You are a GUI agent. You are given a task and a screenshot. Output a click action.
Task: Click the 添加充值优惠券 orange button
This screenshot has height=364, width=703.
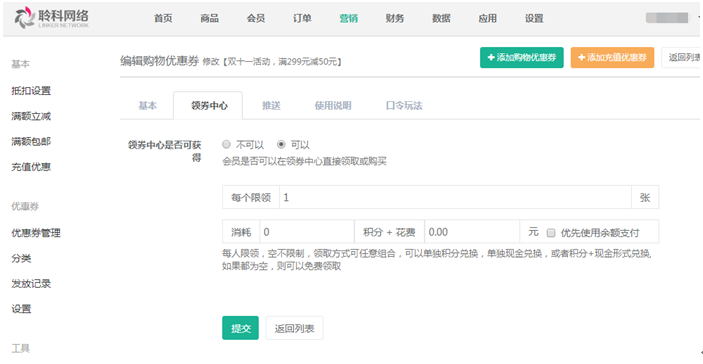pos(612,57)
